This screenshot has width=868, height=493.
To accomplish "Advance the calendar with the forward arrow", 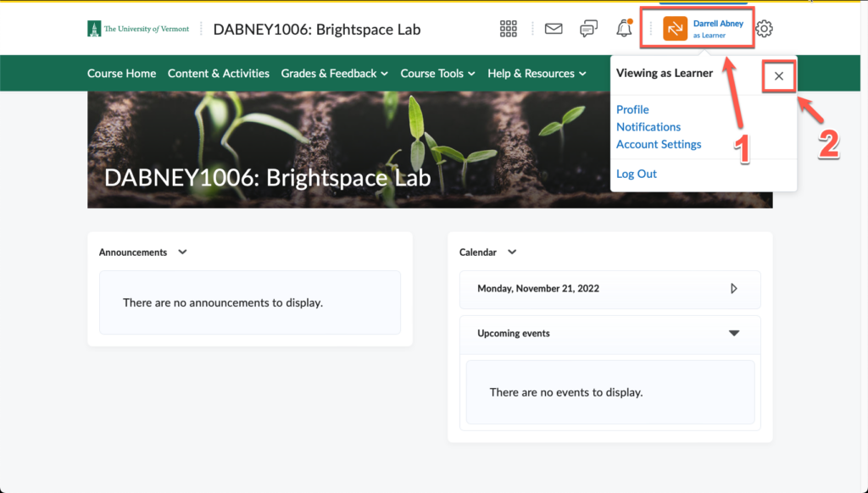I will [735, 289].
